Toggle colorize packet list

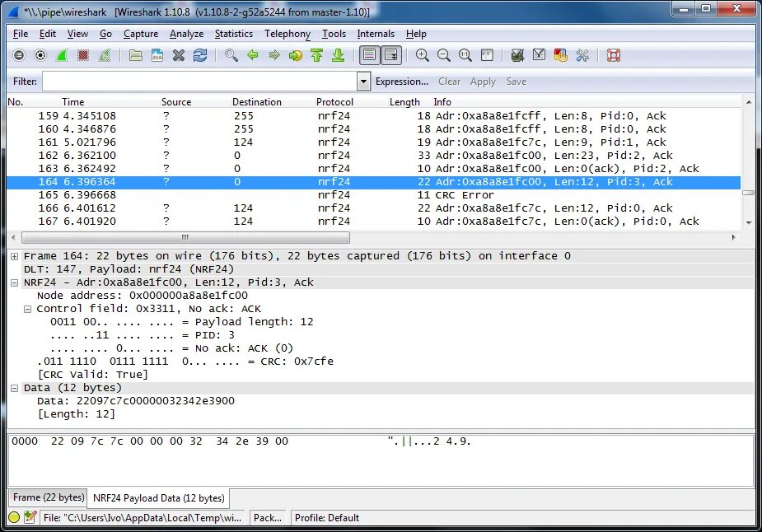click(368, 55)
